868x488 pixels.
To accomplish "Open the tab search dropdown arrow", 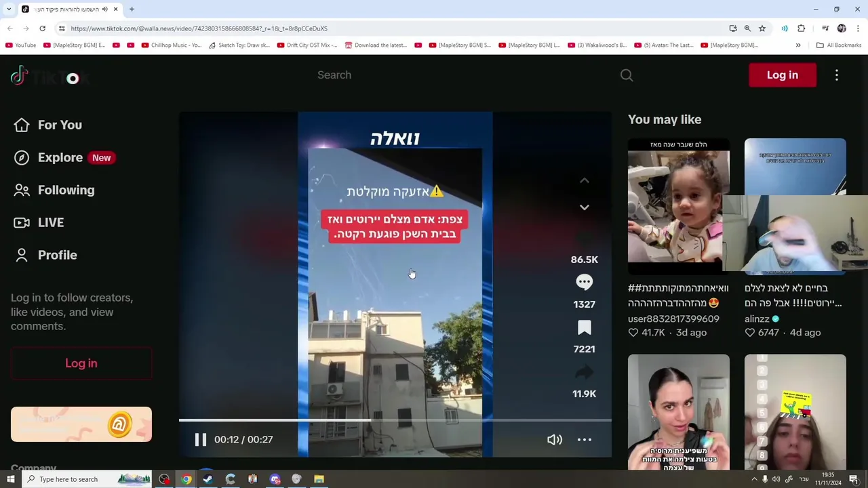I will [9, 9].
